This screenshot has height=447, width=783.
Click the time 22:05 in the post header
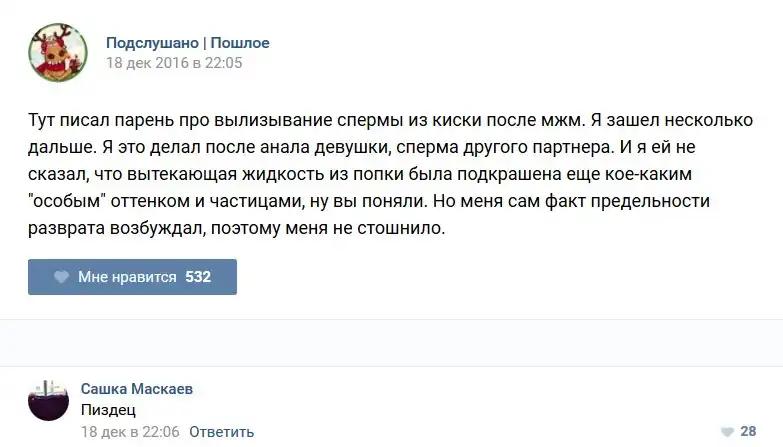tap(224, 63)
